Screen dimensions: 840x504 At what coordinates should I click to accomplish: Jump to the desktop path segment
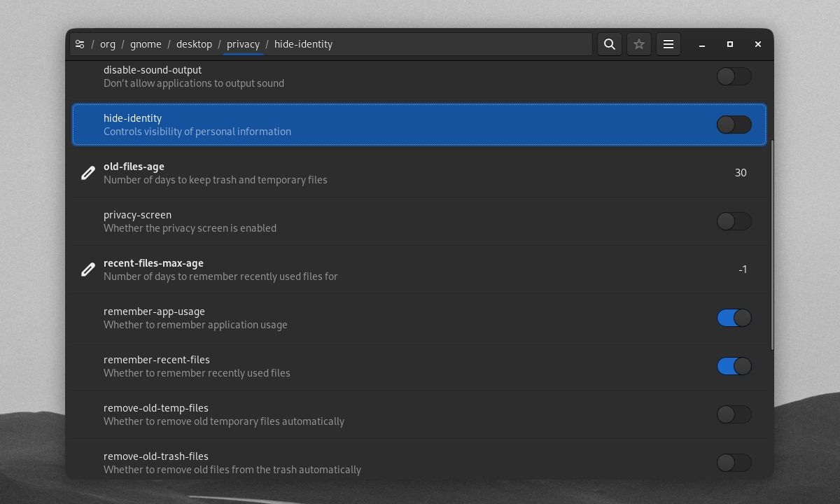pos(194,44)
